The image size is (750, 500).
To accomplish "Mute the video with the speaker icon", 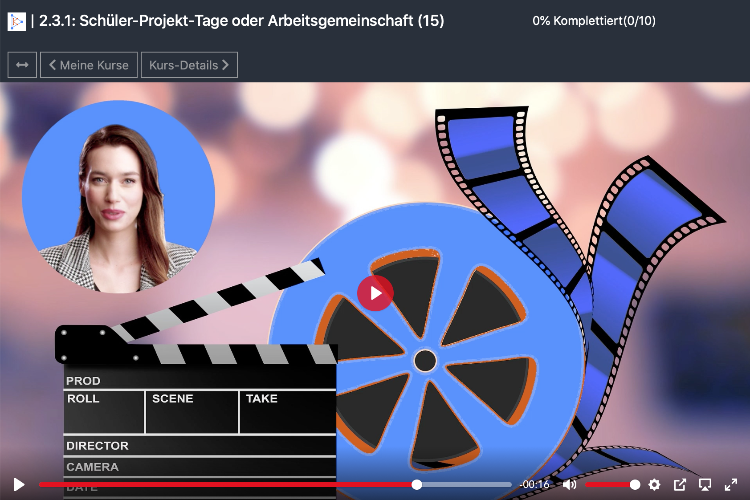I will [x=569, y=485].
